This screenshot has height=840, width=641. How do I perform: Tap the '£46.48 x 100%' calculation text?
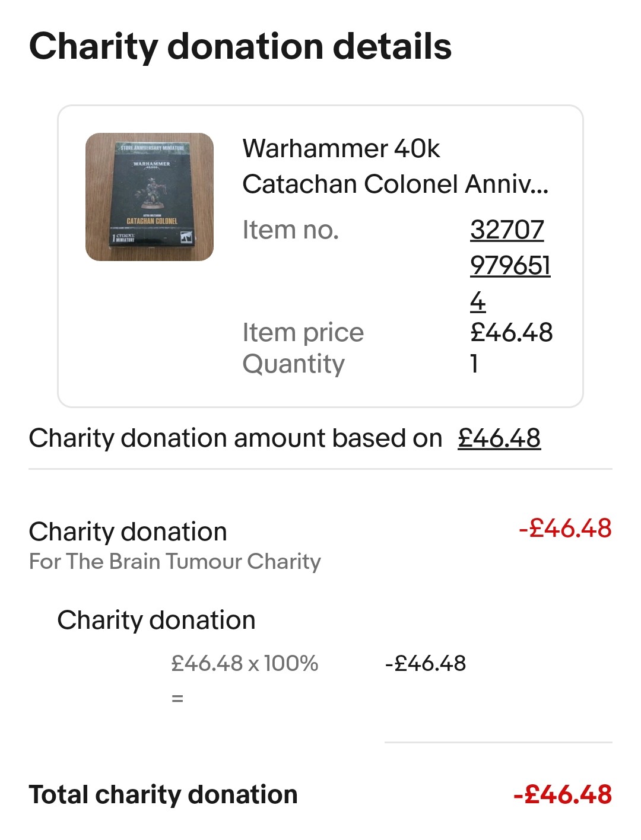245,663
